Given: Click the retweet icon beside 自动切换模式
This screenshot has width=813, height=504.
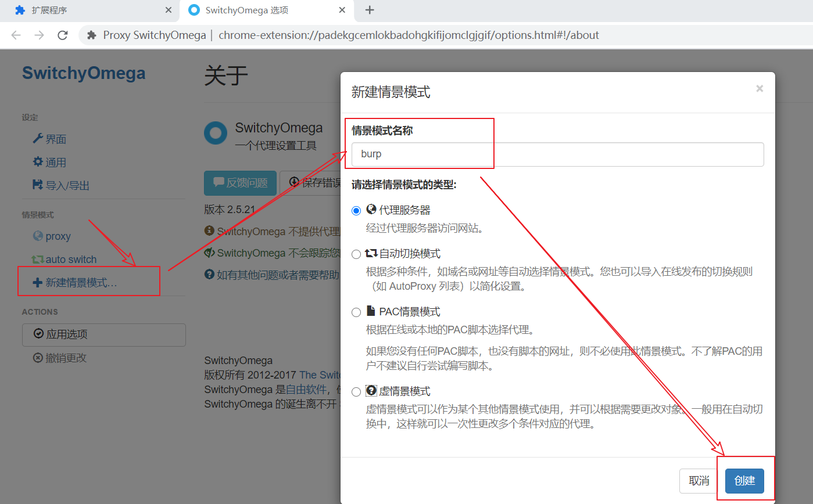Looking at the screenshot, I should click(371, 253).
